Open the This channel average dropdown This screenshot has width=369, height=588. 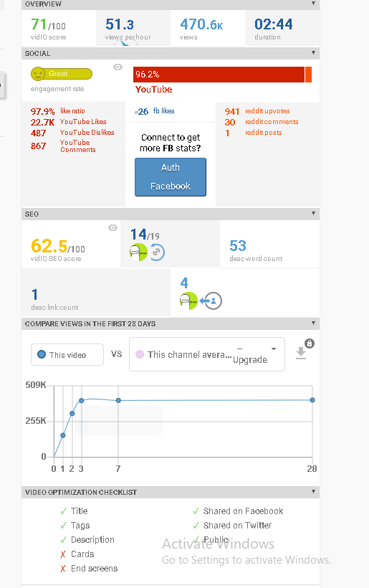click(207, 354)
